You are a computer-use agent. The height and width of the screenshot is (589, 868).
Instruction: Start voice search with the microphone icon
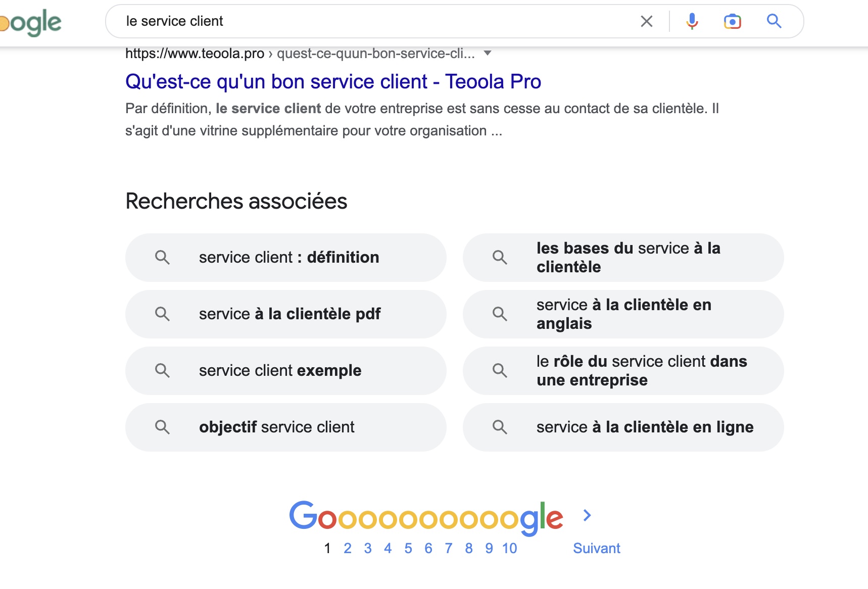692,21
